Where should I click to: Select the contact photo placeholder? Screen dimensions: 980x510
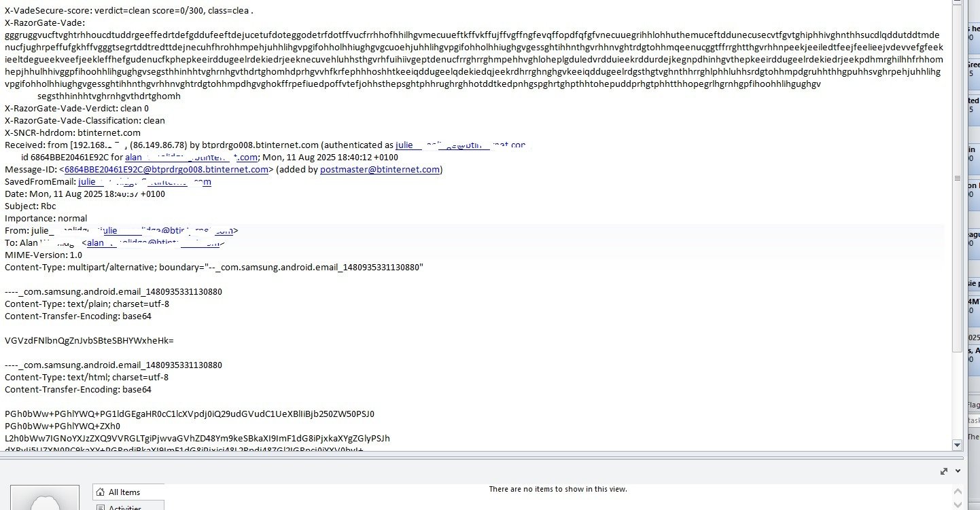[x=43, y=498]
